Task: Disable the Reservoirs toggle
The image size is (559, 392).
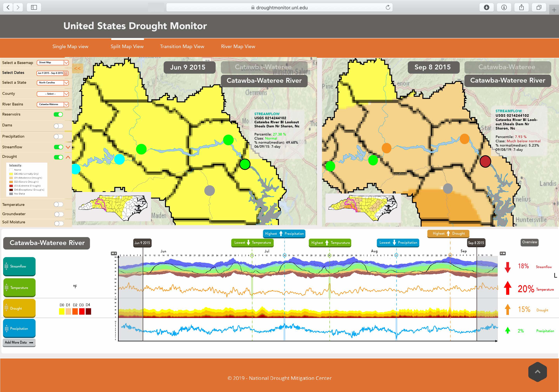Action: point(58,115)
